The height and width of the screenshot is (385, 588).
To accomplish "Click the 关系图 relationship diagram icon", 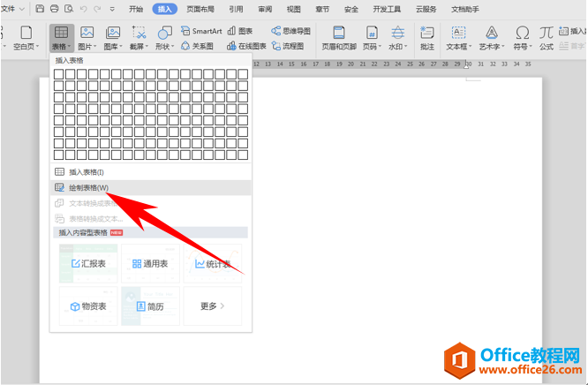I will point(197,46).
